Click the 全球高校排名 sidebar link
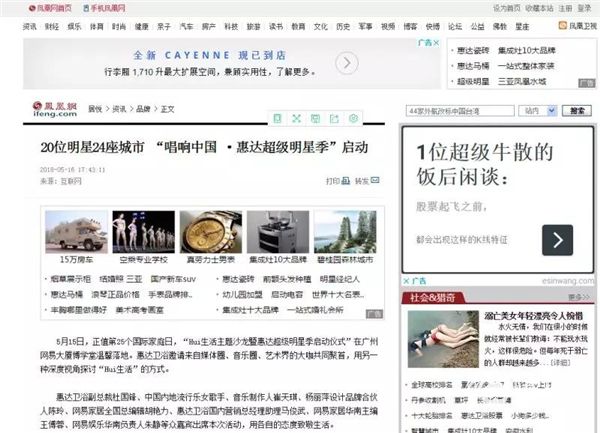Screen dimensions: 600x433 [x=432, y=384]
